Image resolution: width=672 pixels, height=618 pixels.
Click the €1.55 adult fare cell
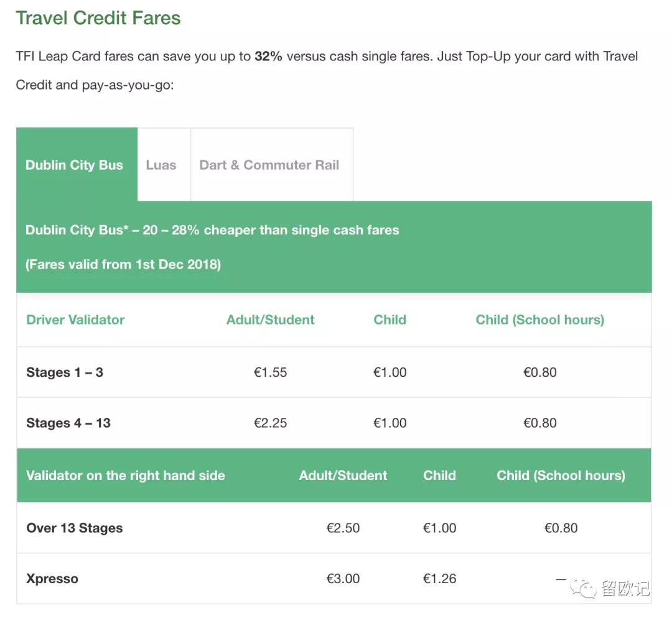pos(271,372)
